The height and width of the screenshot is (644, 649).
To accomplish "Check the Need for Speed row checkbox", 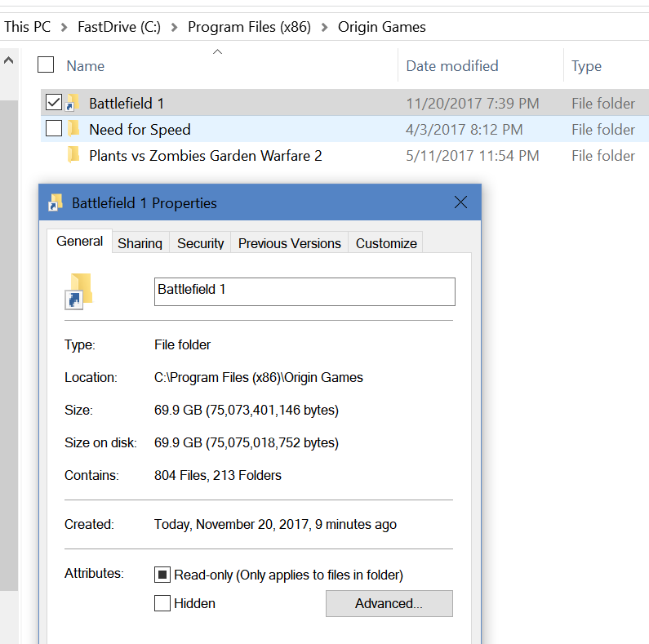I will point(54,129).
